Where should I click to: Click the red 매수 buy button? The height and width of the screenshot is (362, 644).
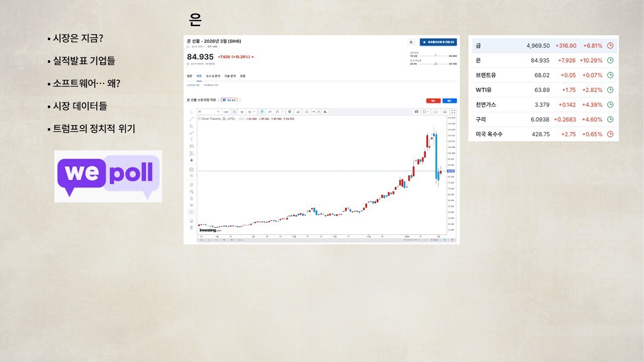point(433,101)
